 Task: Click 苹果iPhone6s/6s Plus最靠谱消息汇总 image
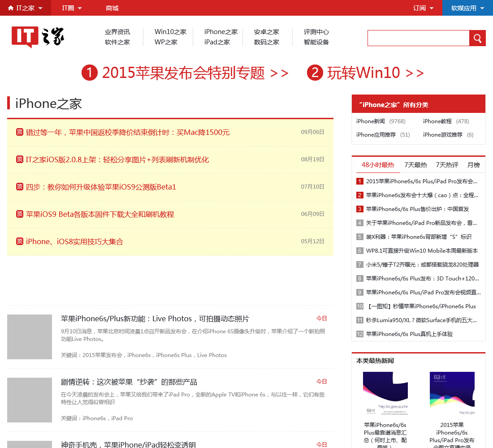click(385, 394)
